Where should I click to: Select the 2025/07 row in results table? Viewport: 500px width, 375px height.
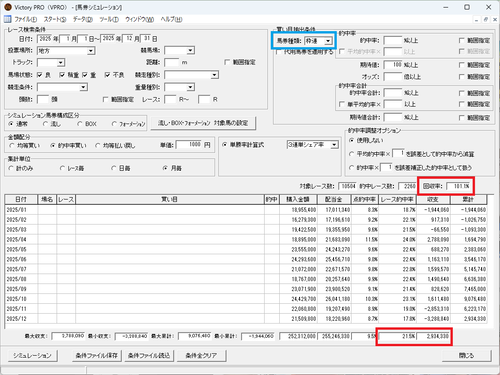pos(246,269)
